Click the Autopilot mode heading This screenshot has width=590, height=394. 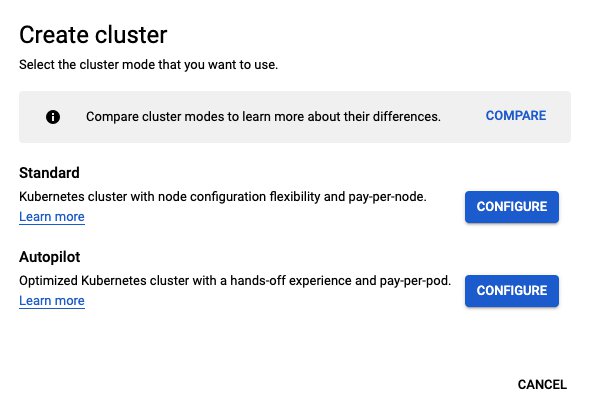[x=50, y=257]
